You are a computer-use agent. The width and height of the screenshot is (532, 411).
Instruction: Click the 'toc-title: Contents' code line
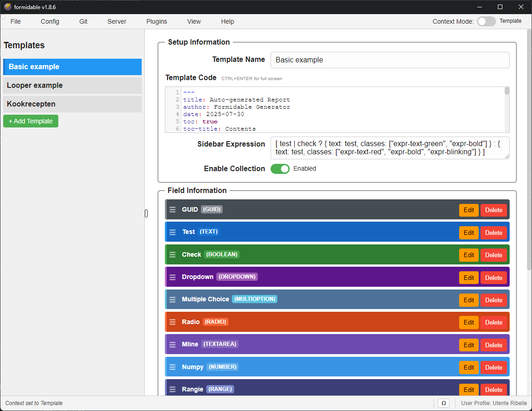coord(220,129)
